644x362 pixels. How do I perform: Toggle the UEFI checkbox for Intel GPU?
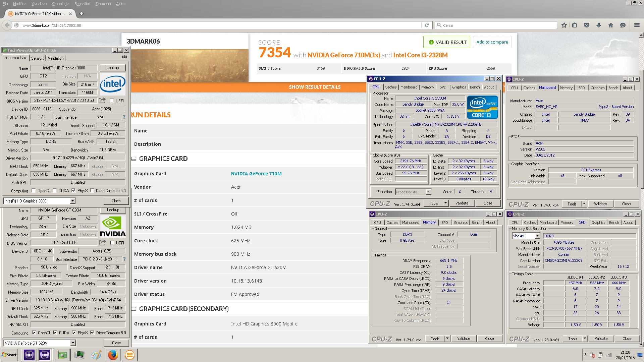coord(112,101)
